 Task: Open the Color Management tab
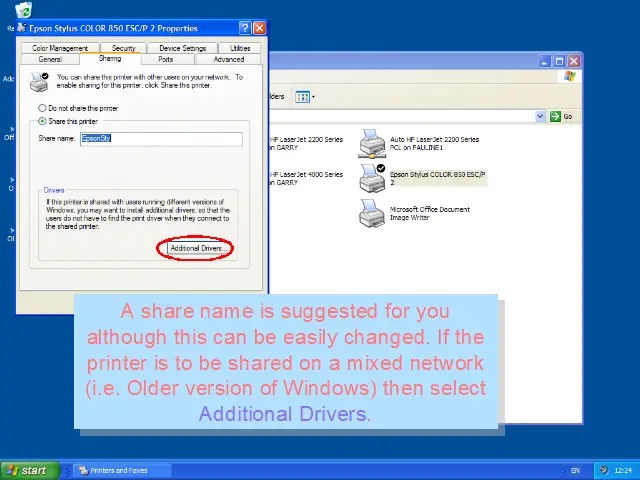pos(60,48)
